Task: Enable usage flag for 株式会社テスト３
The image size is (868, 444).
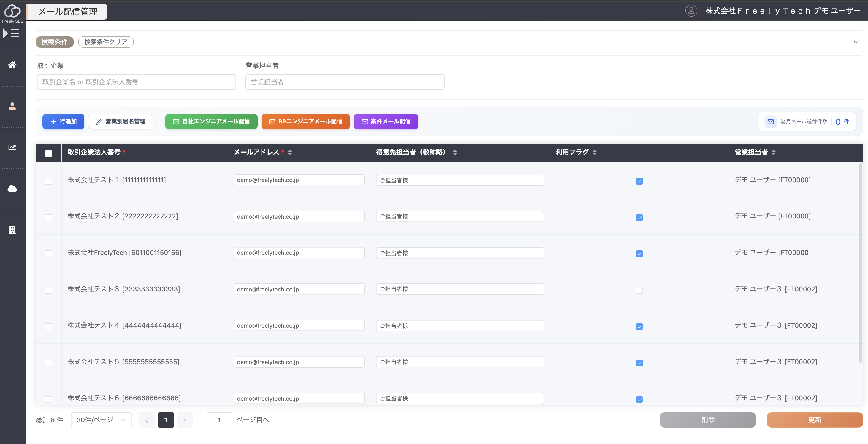Action: click(x=639, y=290)
